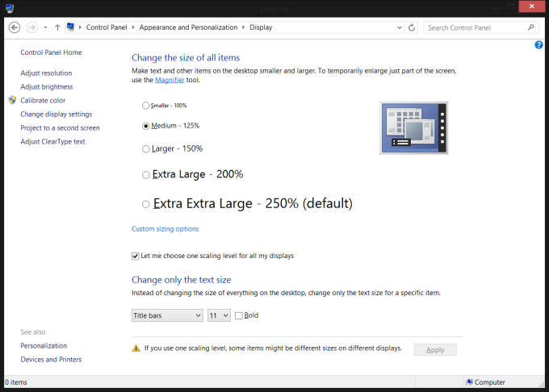The image size is (549, 392).
Task: Click the Forward navigation arrow
Action: [x=32, y=27]
